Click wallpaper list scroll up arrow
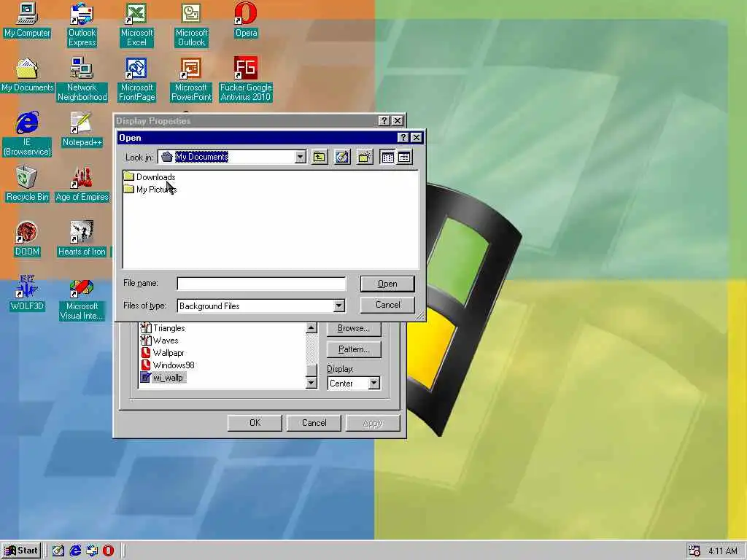This screenshot has height=560, width=747. (x=311, y=327)
